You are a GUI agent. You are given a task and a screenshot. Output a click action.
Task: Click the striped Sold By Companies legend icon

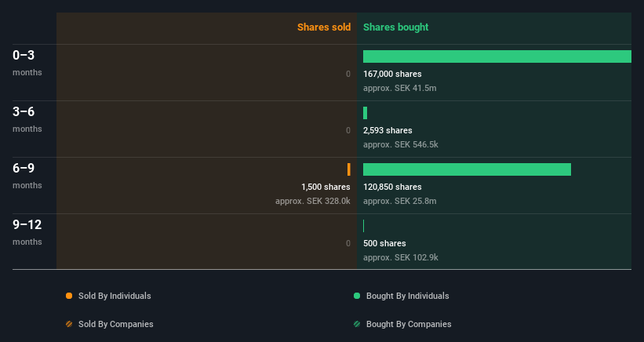[x=69, y=324]
